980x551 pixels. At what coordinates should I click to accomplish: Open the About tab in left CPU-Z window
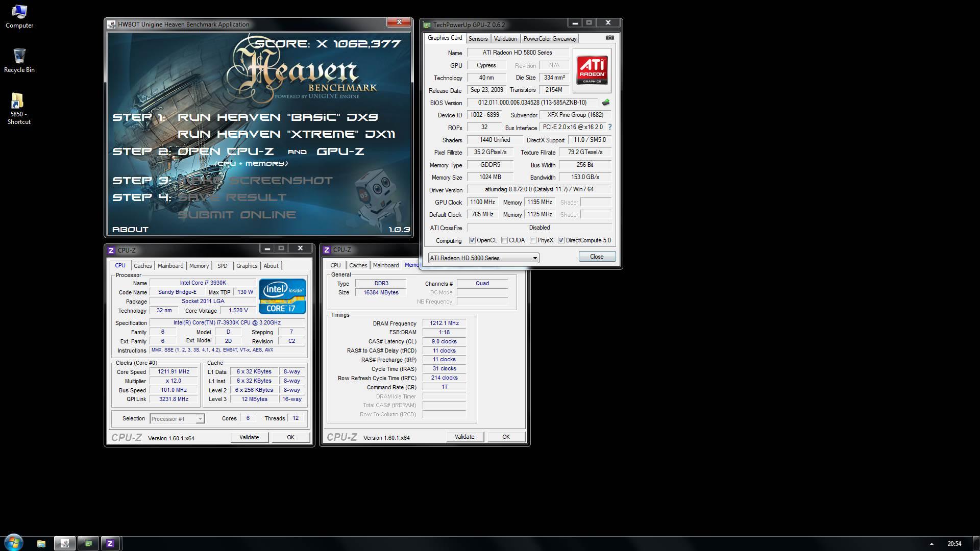(271, 266)
